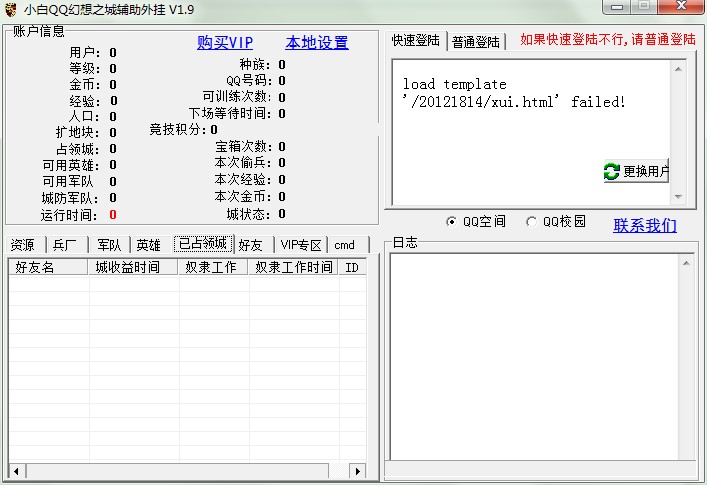Click the QQ号码 label

click(x=249, y=81)
